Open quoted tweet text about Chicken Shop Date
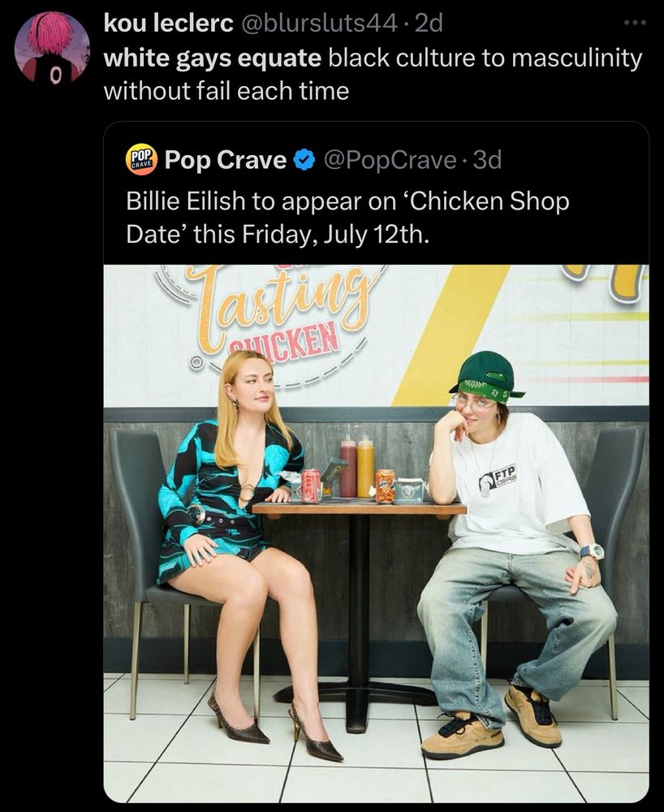664x812 pixels. coord(347,218)
